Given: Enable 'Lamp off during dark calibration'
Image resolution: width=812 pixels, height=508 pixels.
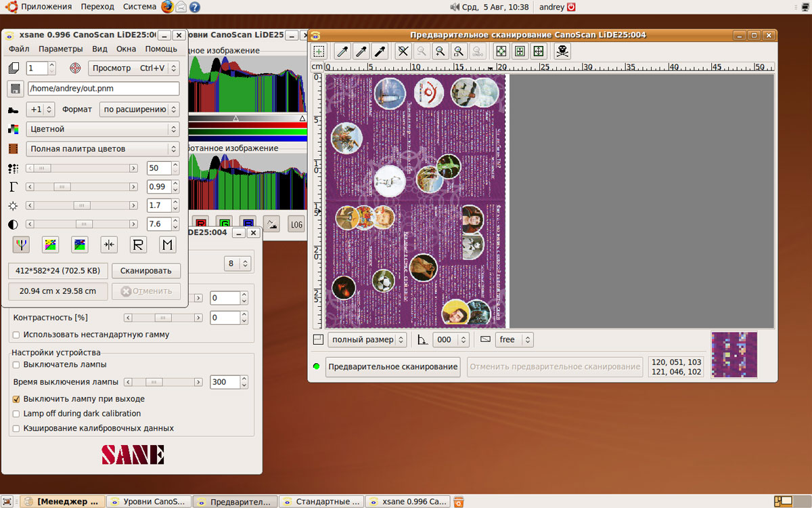Looking at the screenshot, I should (x=16, y=413).
